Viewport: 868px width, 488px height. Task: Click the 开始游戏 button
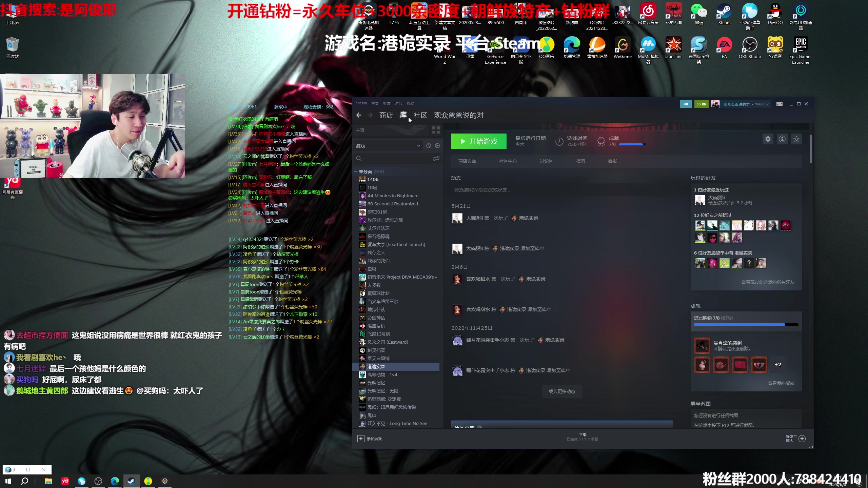(478, 141)
